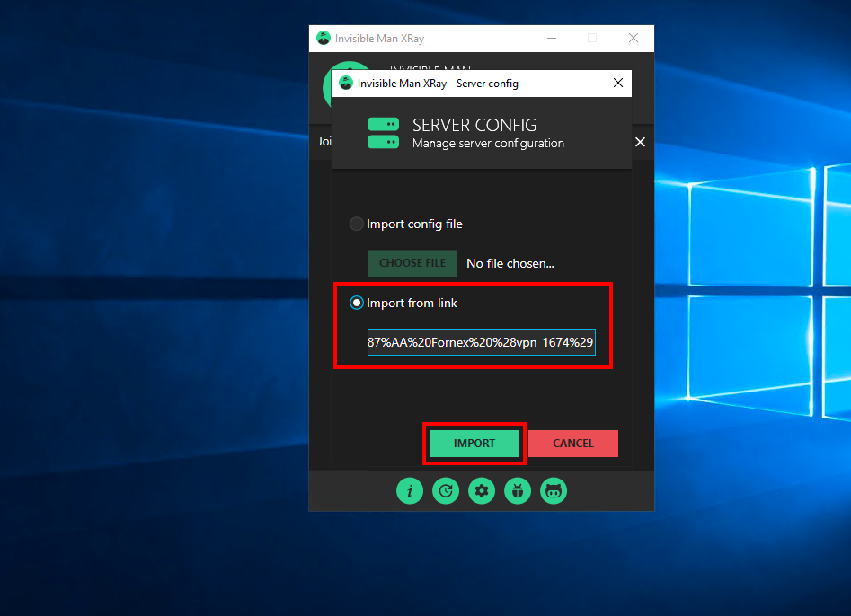Dismiss the banner with the white X

(641, 142)
